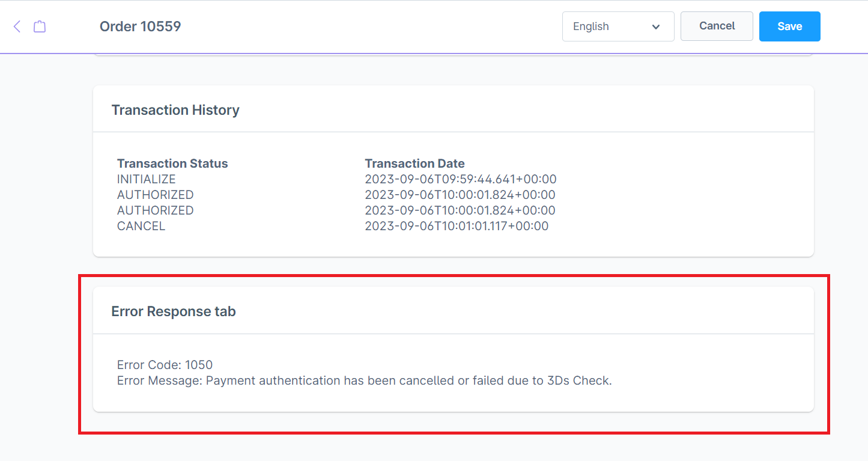Click the CANCEL timestamp ending 10:01:01.117
Viewport: 868px width, 461px height.
(x=457, y=226)
